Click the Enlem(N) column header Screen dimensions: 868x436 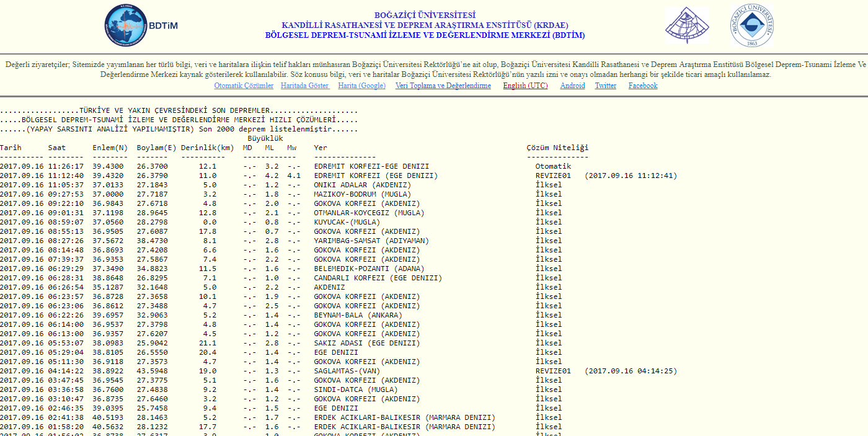(x=110, y=148)
